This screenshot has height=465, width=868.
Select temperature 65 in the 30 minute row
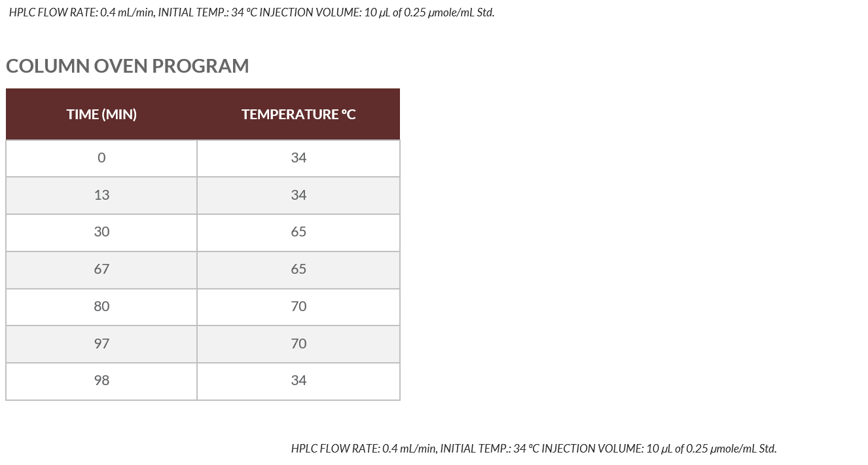tap(298, 232)
